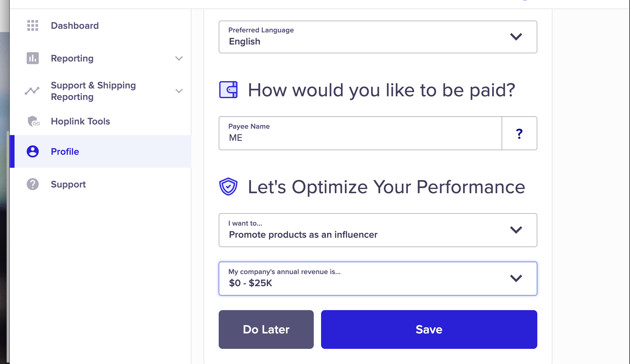Click the Do Later button
This screenshot has height=364, width=630.
(x=266, y=329)
